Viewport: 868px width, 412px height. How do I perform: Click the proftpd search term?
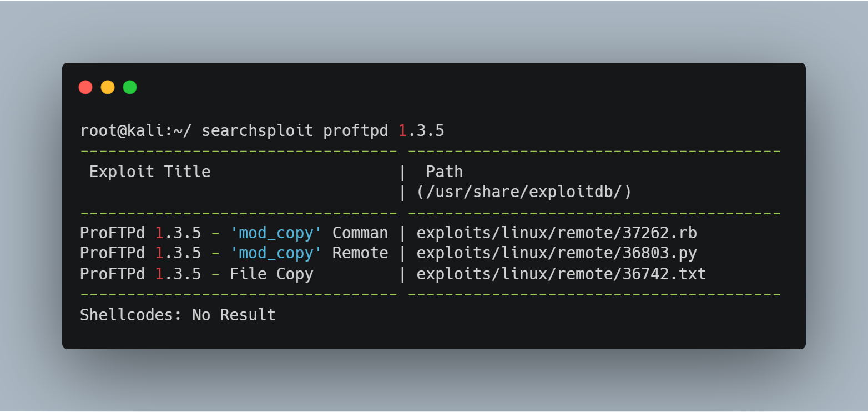355,131
